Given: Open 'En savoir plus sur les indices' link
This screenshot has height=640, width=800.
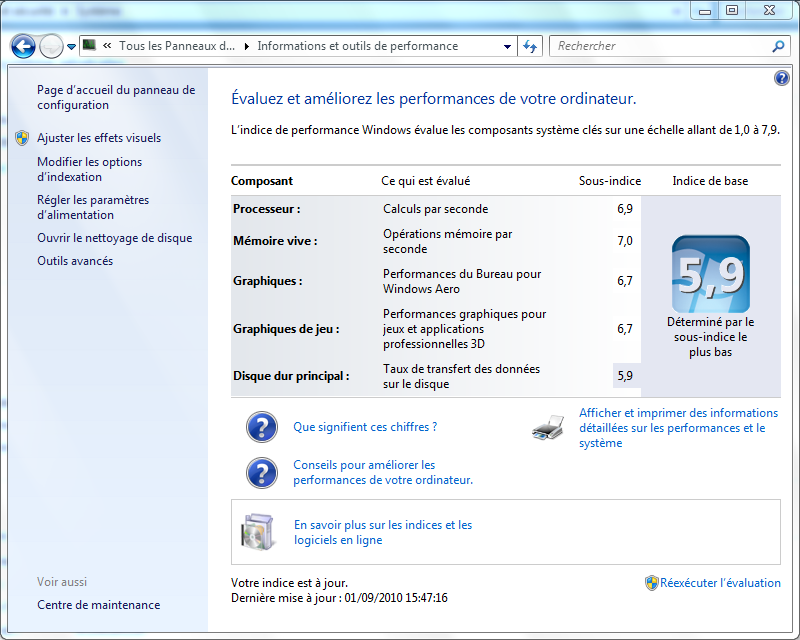Looking at the screenshot, I should pyautogui.click(x=383, y=532).
